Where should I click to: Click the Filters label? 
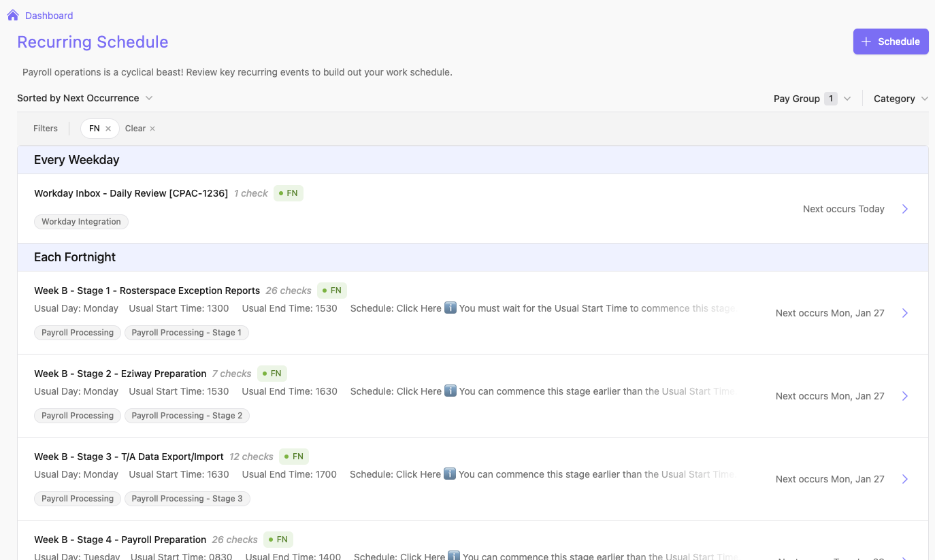click(46, 129)
